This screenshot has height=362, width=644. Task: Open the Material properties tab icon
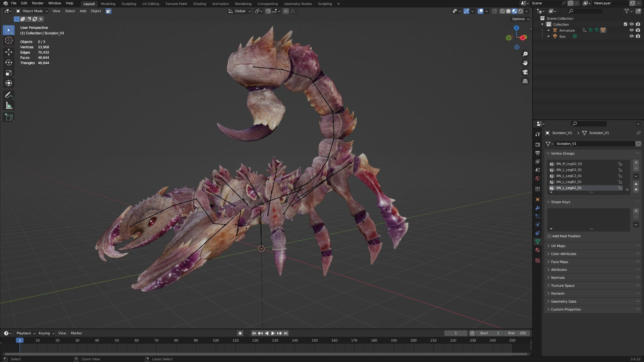coord(538,250)
